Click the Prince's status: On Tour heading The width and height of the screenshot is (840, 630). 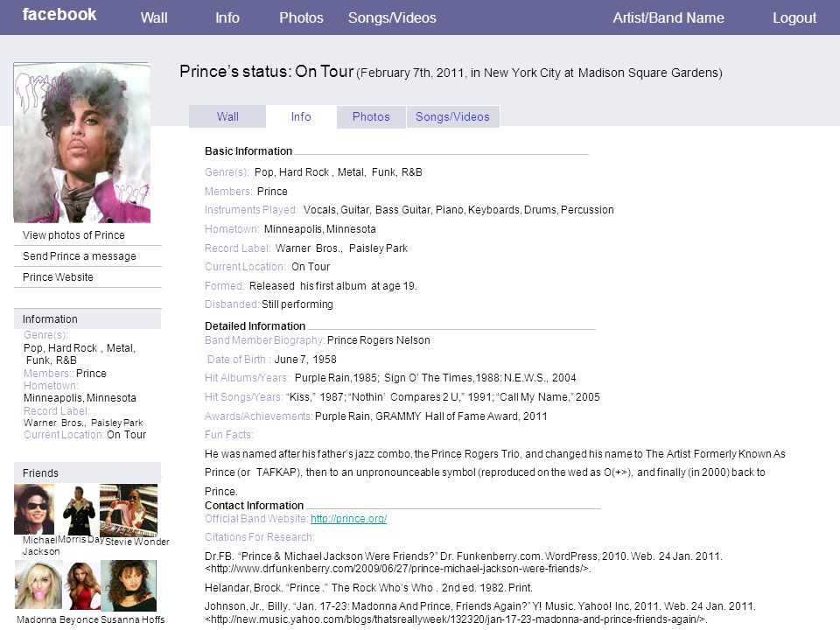pos(266,71)
